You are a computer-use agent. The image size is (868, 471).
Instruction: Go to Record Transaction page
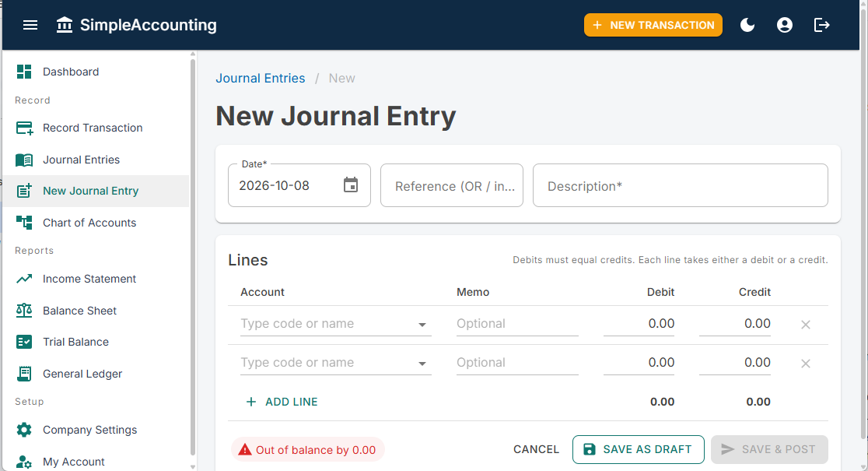pos(96,128)
